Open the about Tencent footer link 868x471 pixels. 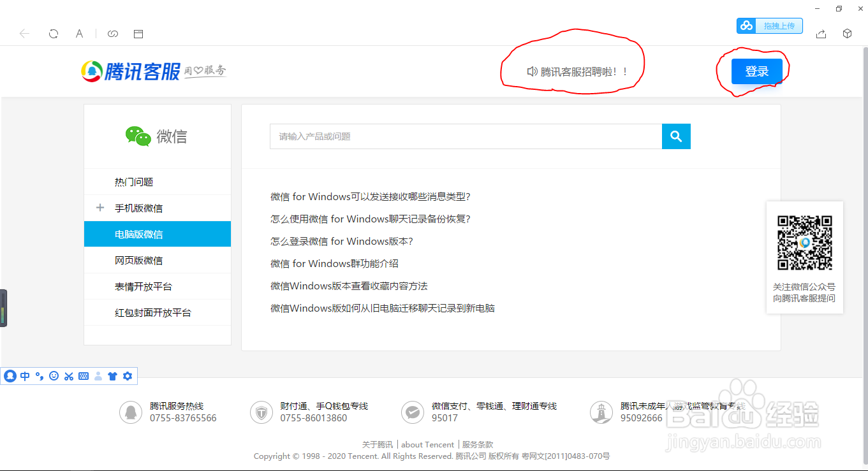pyautogui.click(x=428, y=445)
